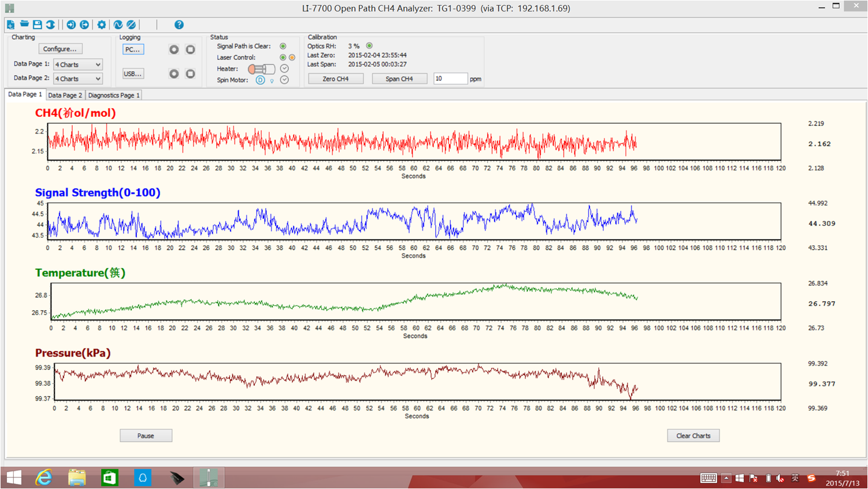868x489 pixels.
Task: Stop USB logging with stop button
Action: click(x=190, y=74)
